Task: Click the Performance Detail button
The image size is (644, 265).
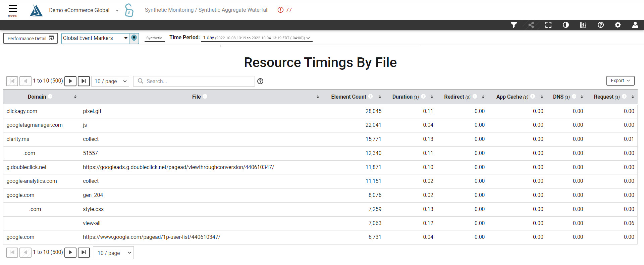Action: click(31, 38)
